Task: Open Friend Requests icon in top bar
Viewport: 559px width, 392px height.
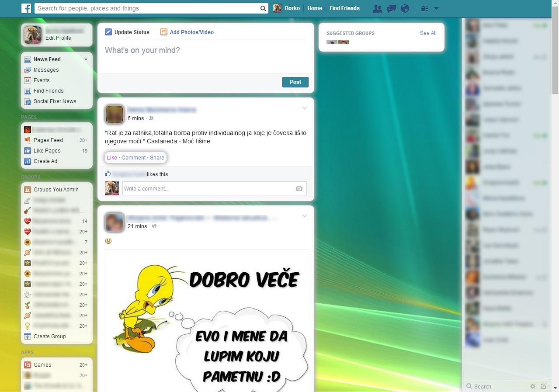Action: point(378,8)
